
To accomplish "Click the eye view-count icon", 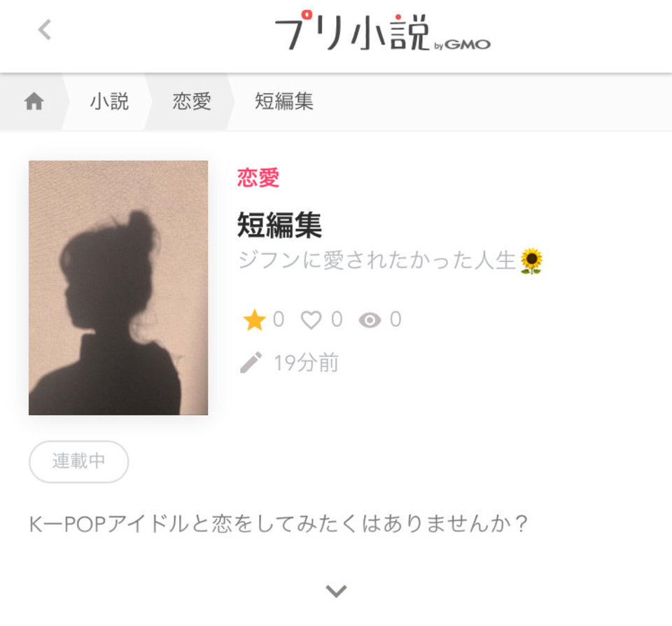I will coord(370,320).
